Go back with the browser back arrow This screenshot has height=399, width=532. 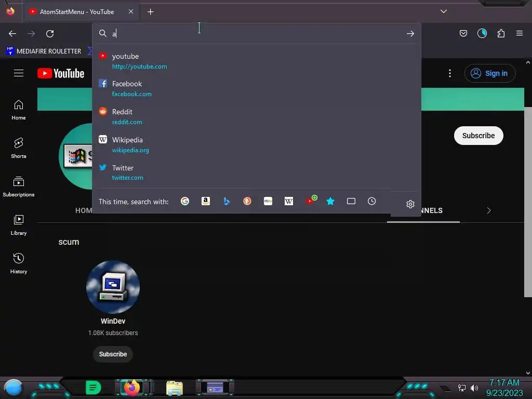12,34
